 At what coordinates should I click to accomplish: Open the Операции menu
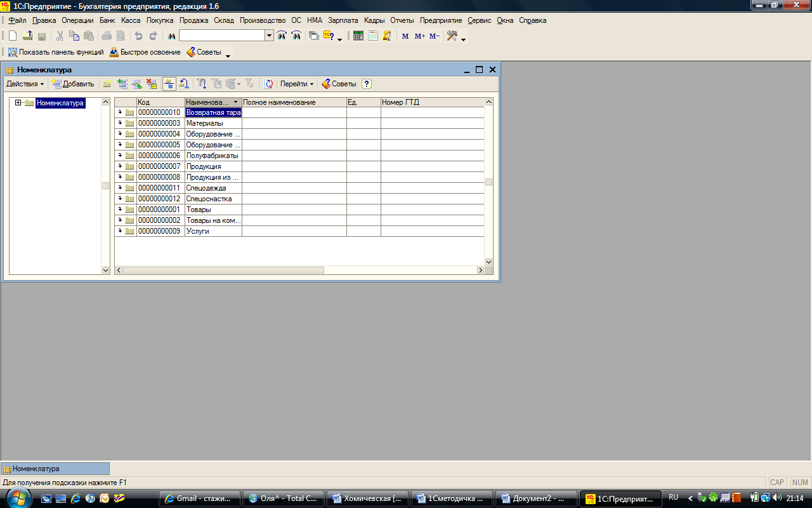77,20
